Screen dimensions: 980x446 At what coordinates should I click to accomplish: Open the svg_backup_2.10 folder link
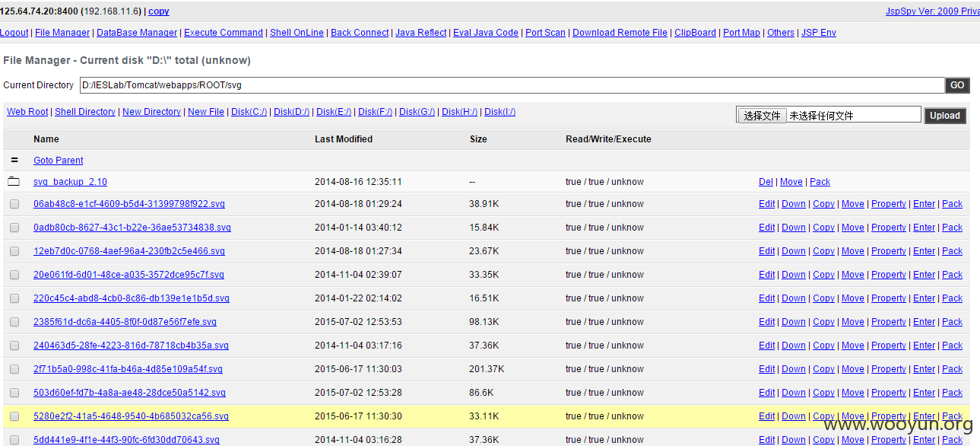coord(70,182)
